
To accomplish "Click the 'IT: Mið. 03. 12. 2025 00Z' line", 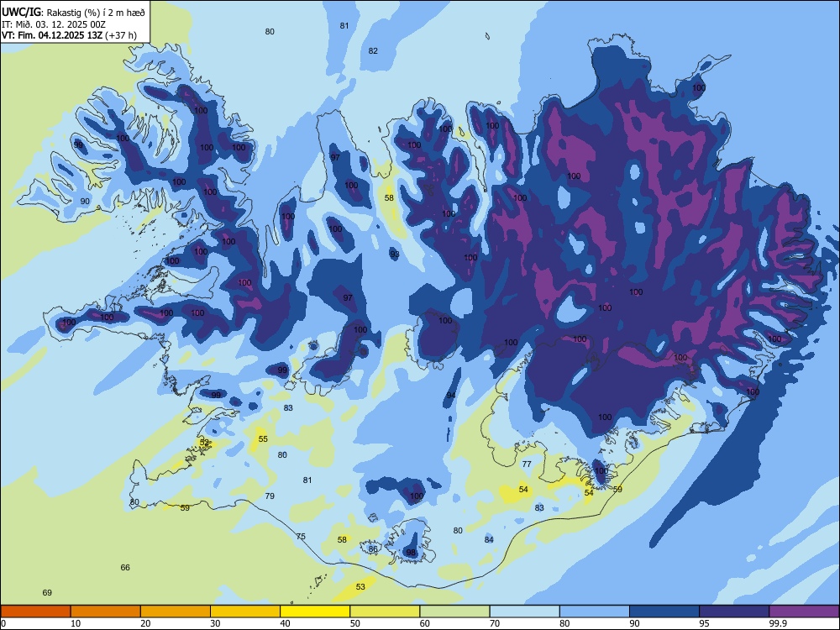I will click(x=54, y=24).
